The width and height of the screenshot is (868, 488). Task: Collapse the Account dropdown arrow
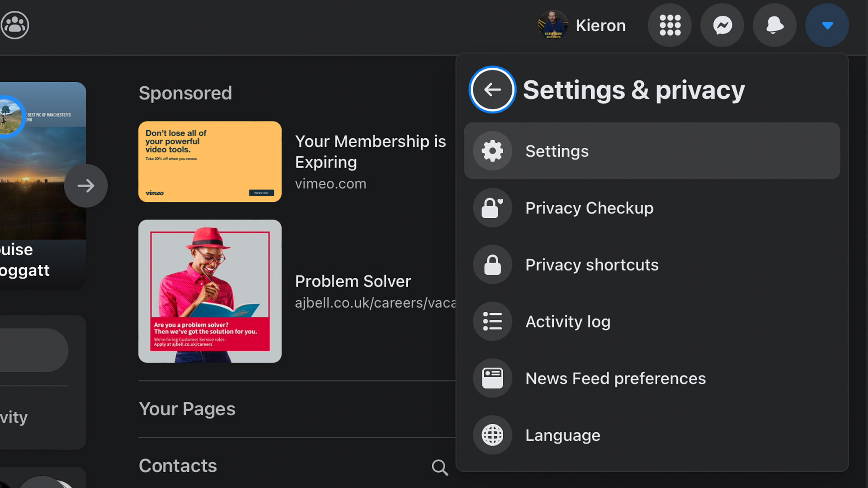click(827, 25)
